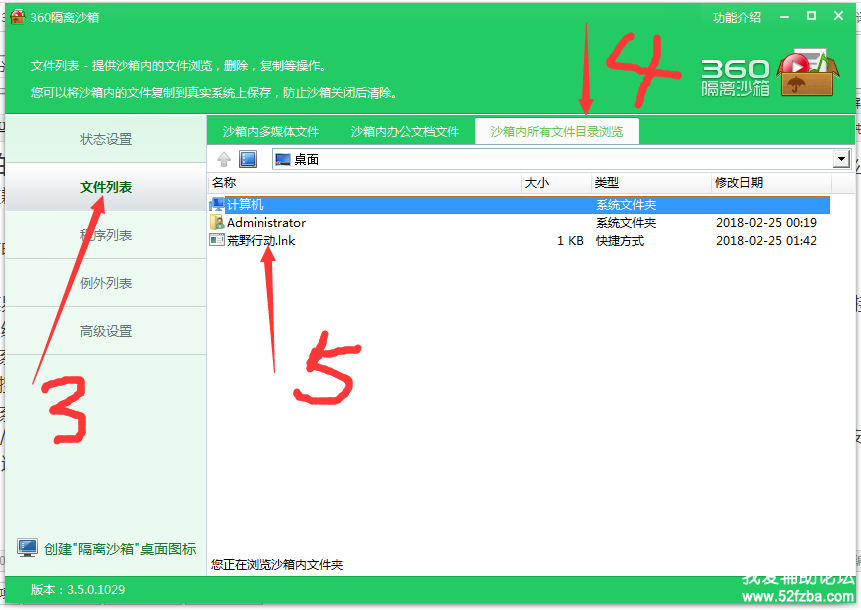The image size is (861, 610).
Task: Sort by the 修改日期 column header
Action: (x=771, y=183)
